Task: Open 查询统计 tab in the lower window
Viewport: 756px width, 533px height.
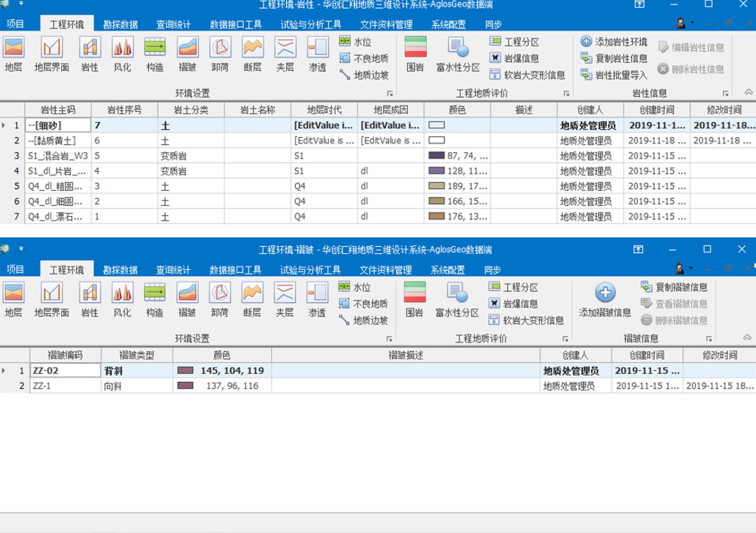Action: tap(173, 270)
